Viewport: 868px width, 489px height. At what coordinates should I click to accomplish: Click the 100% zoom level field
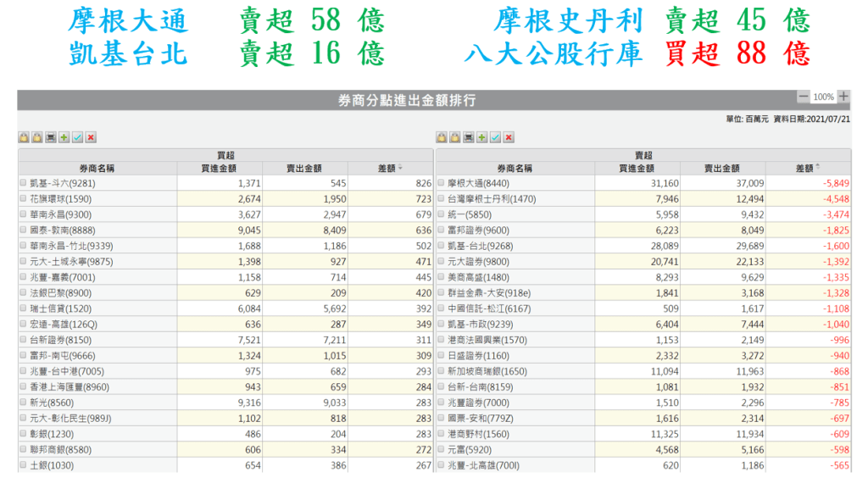click(823, 97)
